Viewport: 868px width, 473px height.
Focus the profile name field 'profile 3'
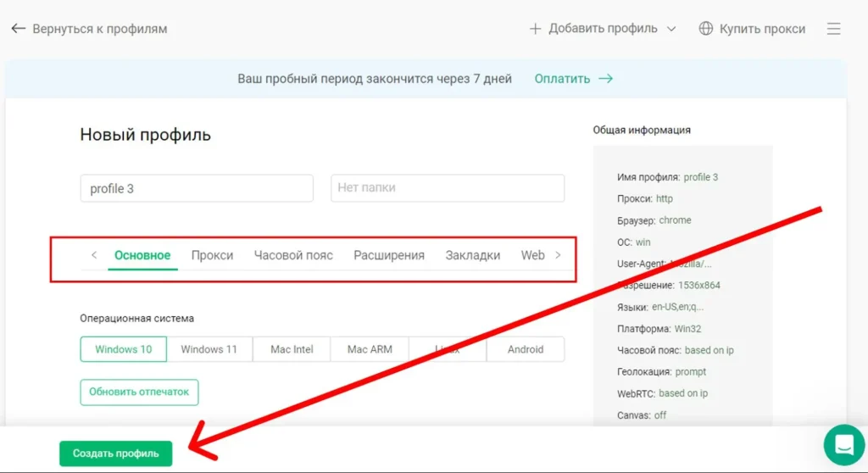pyautogui.click(x=197, y=188)
